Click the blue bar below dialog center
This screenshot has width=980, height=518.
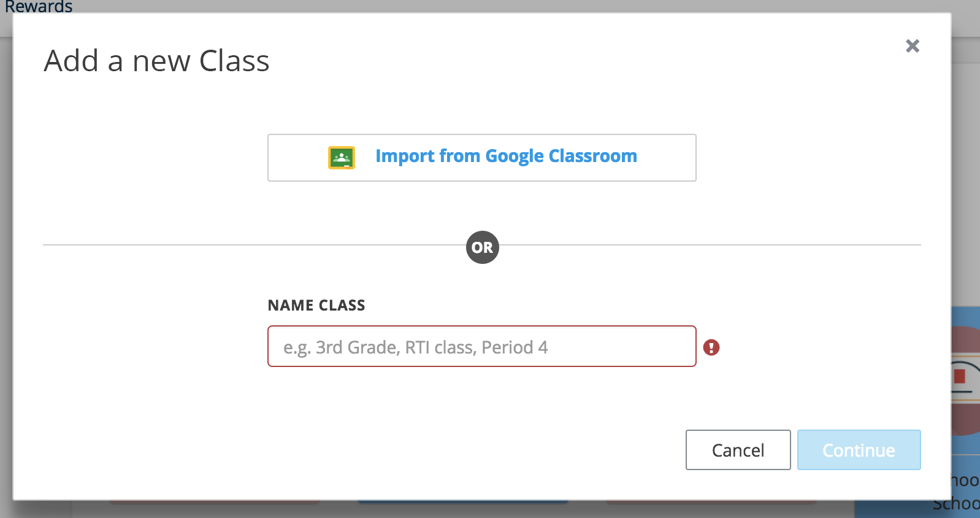(x=463, y=502)
